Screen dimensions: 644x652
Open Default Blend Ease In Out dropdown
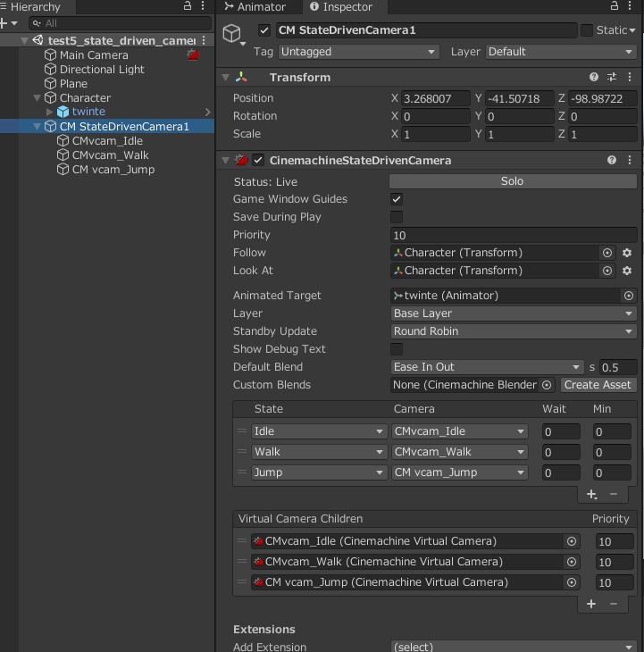[487, 367]
